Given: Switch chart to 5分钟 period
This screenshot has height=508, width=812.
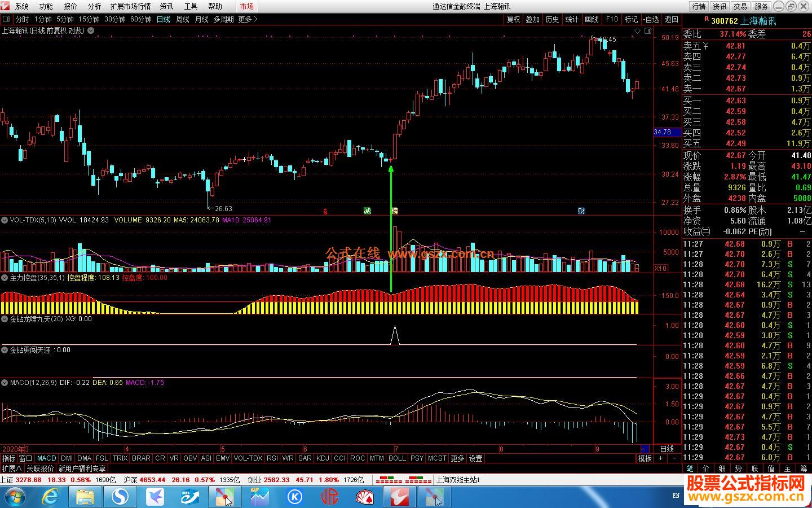Looking at the screenshot, I should 65,19.
